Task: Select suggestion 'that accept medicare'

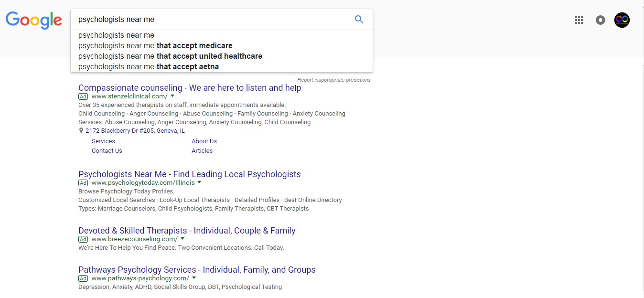Action: click(222, 46)
